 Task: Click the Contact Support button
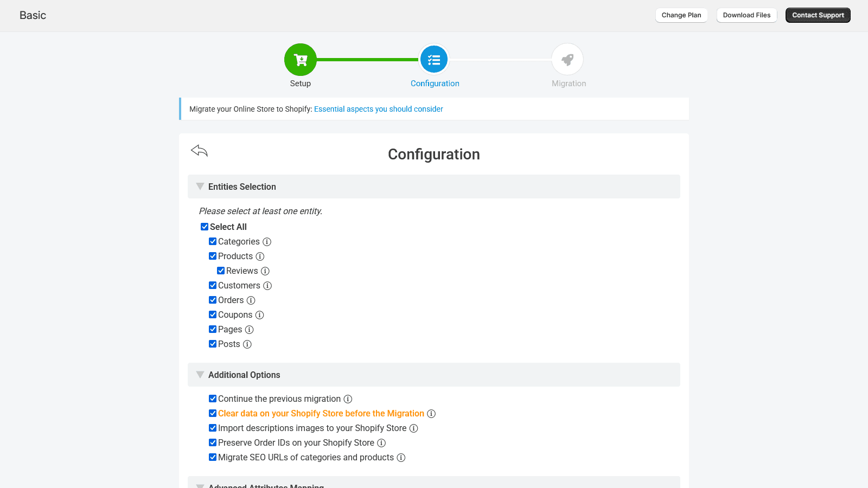pyautogui.click(x=818, y=15)
